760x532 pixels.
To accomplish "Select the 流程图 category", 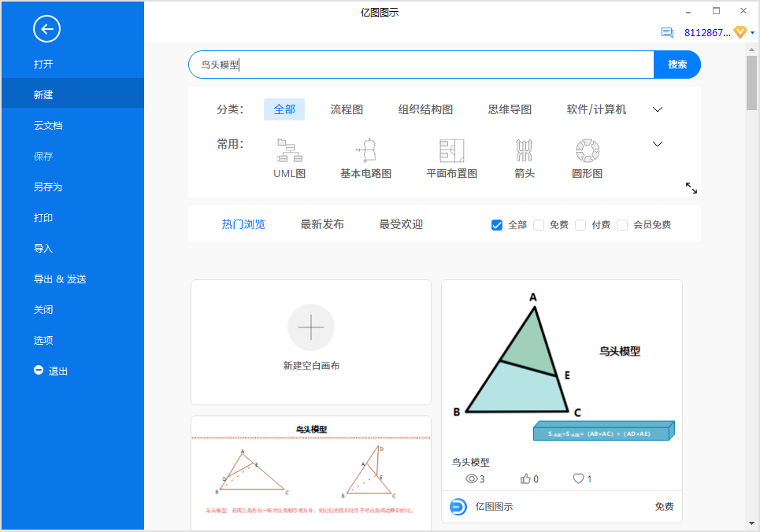I will pos(347,109).
